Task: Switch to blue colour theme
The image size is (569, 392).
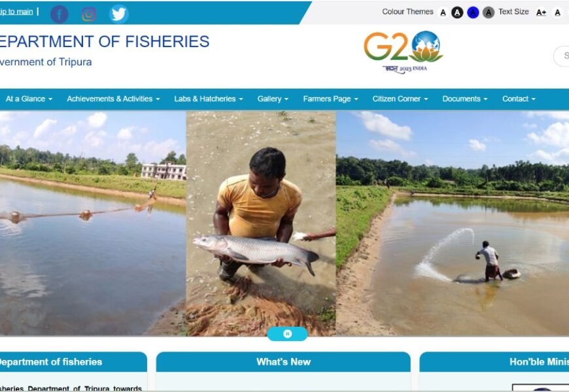Action: click(x=473, y=12)
